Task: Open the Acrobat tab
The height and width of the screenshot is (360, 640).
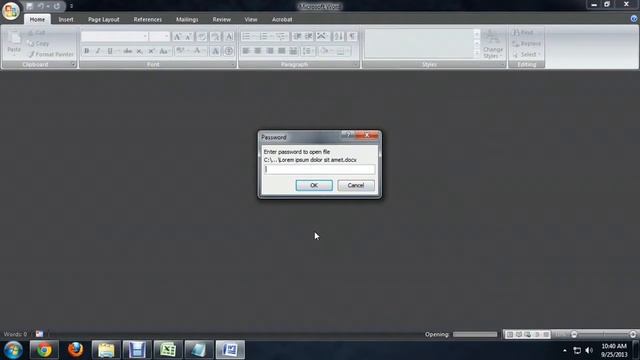Action: click(x=282, y=19)
